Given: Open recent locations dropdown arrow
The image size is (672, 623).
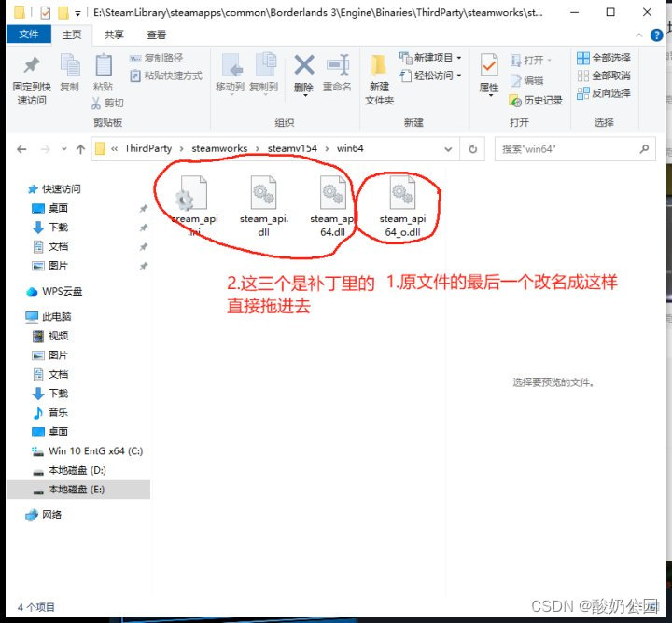Looking at the screenshot, I should click(x=63, y=149).
